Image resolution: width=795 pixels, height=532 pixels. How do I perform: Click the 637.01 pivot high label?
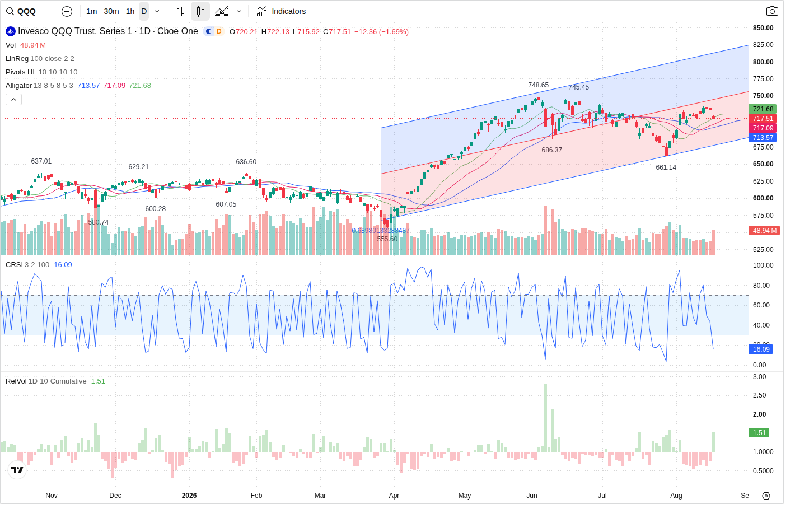click(x=41, y=161)
